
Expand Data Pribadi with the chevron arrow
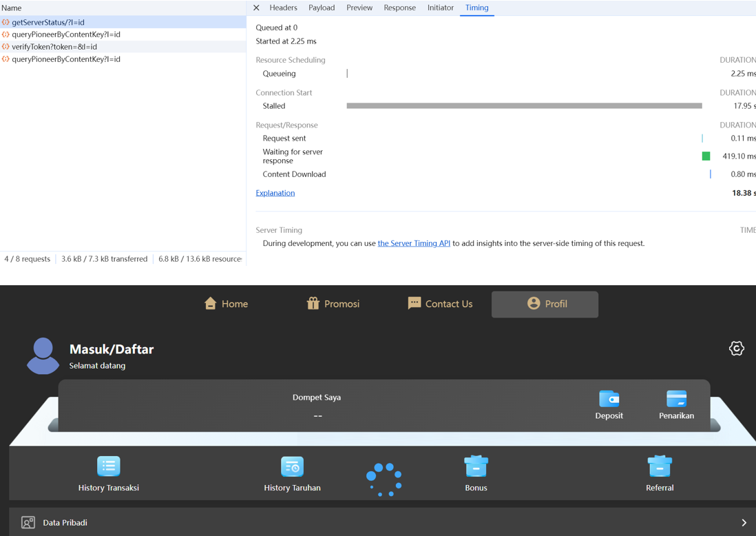click(x=744, y=522)
